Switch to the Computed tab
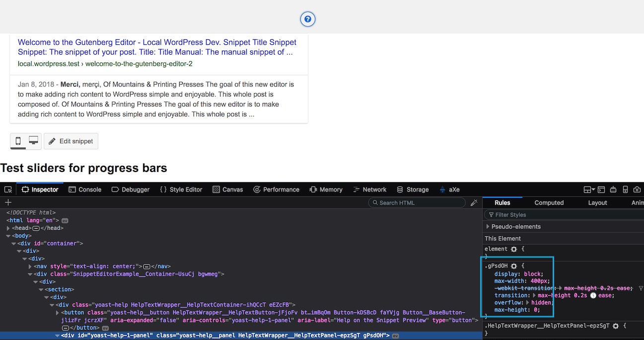The image size is (644, 340). coord(549,202)
